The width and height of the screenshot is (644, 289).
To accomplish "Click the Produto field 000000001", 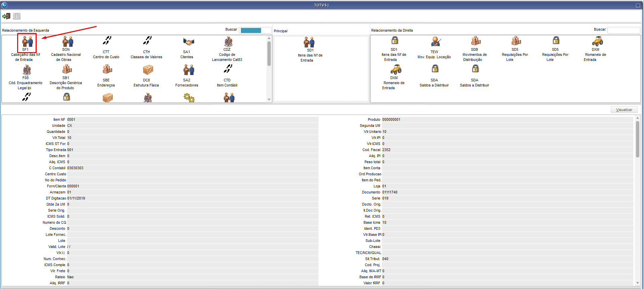I will [x=507, y=119].
